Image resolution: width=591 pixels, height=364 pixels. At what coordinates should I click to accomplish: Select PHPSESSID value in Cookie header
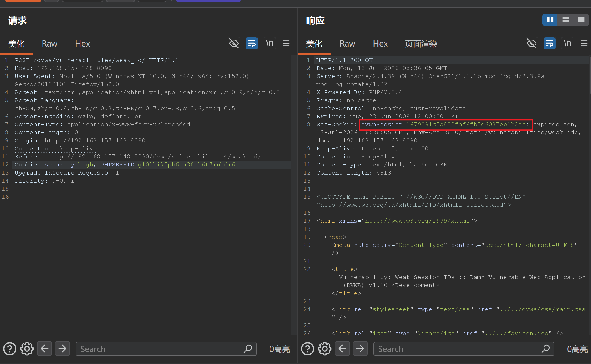pyautogui.click(x=186, y=164)
